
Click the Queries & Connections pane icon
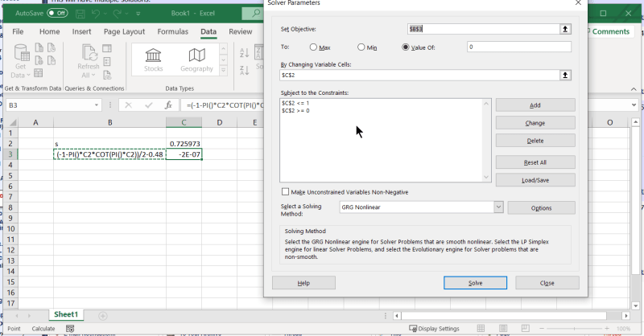tap(107, 48)
